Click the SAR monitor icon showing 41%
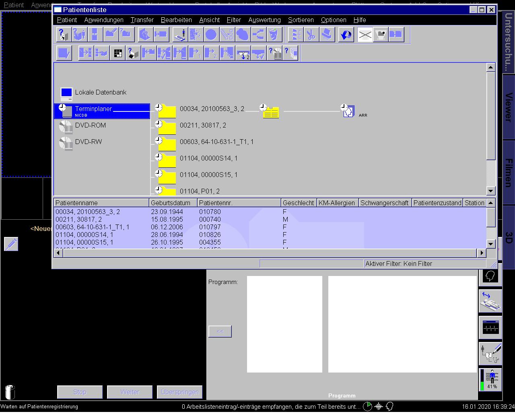The width and height of the screenshot is (515, 420). (x=490, y=379)
